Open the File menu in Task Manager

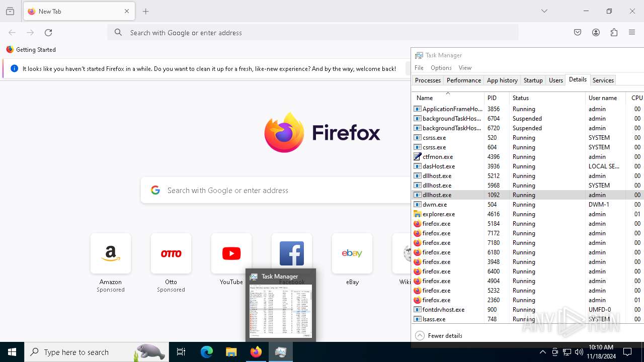419,67
